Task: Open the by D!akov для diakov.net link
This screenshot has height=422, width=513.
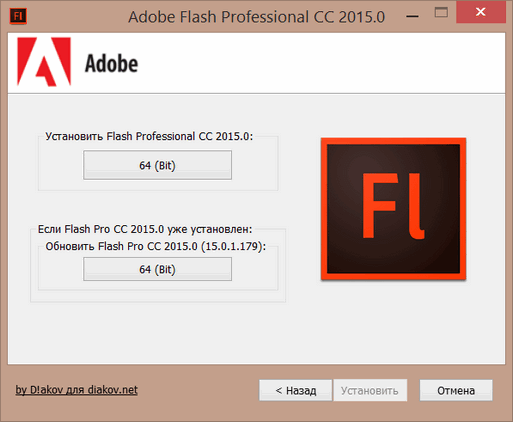Action: 76,390
